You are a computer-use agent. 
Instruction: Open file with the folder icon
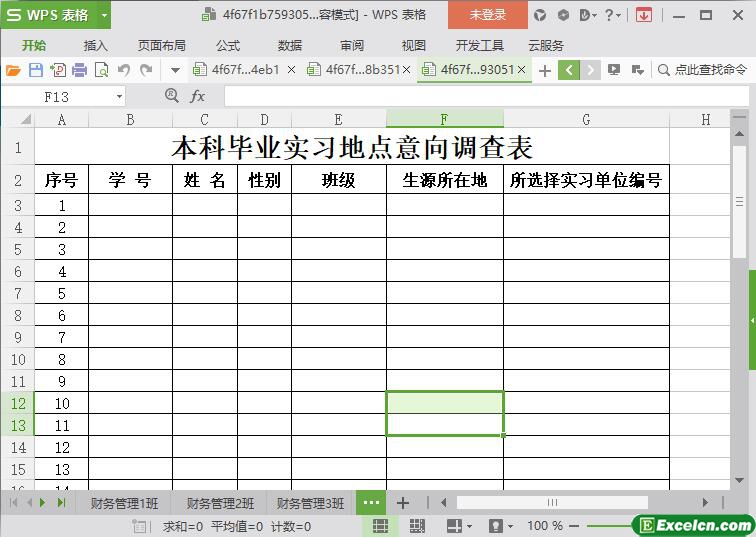click(x=13, y=70)
